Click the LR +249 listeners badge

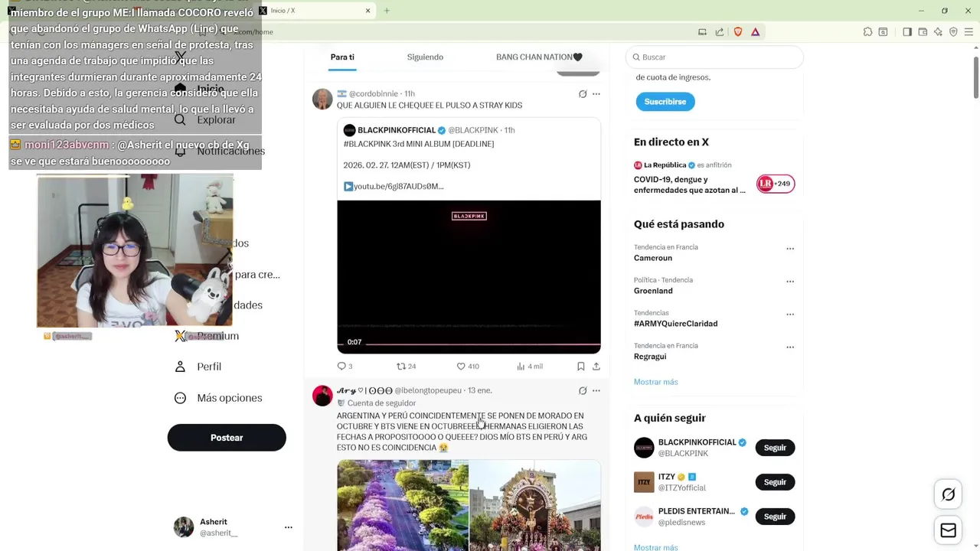point(776,184)
